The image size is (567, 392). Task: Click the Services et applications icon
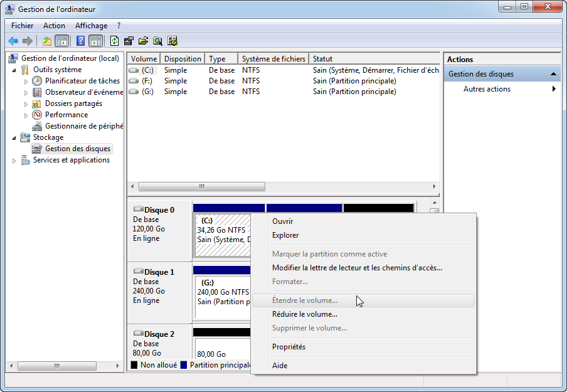coord(25,159)
